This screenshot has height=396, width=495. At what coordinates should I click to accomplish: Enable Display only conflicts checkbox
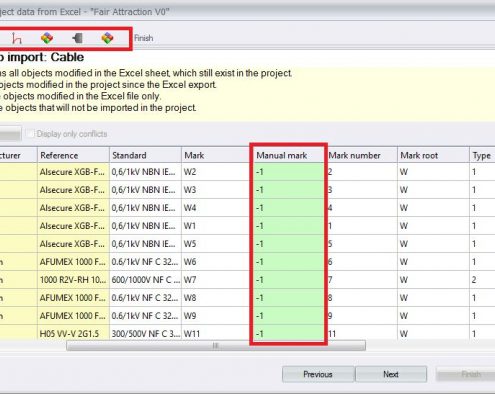pyautogui.click(x=30, y=134)
